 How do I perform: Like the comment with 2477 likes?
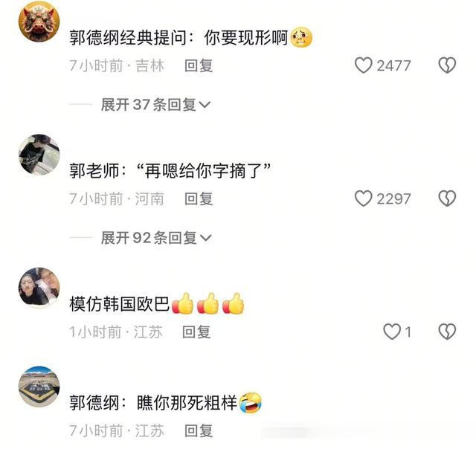coord(364,65)
